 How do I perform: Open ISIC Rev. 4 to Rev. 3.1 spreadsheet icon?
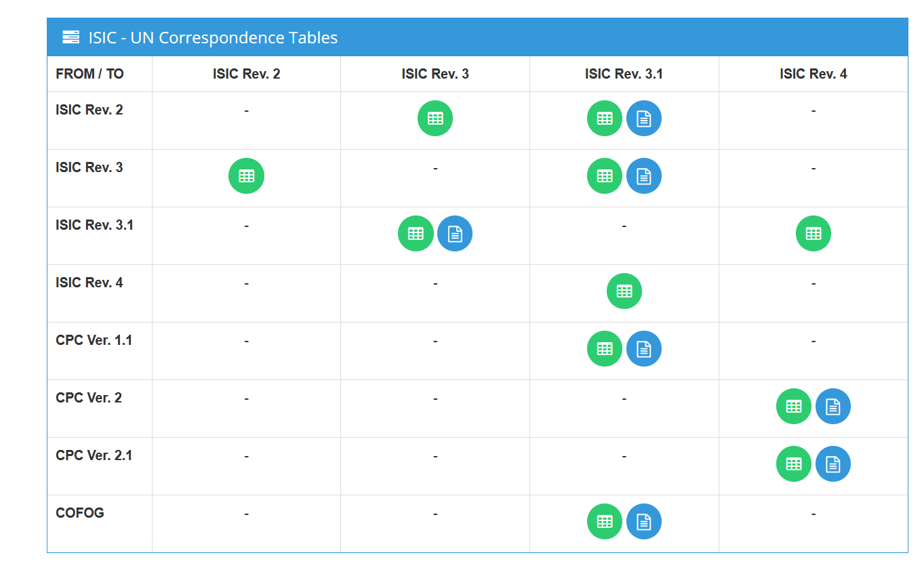click(624, 291)
